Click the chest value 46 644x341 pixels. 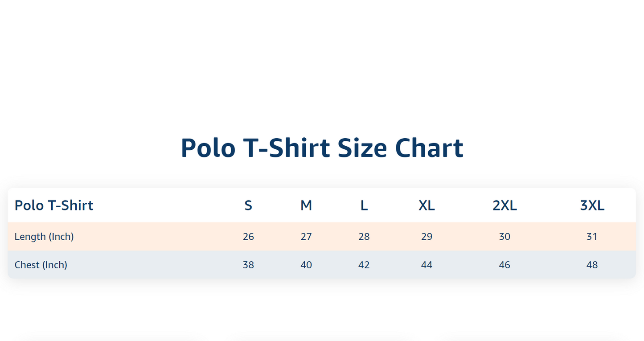505,265
